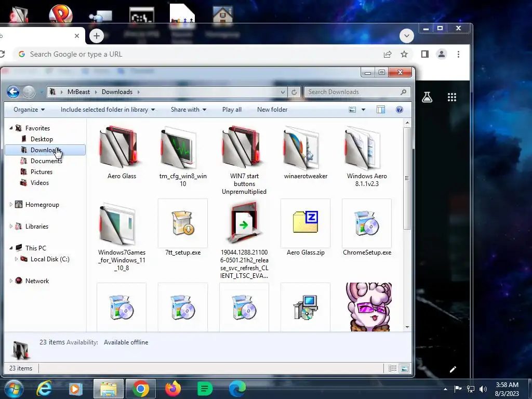Show hidden tray icons arrow

445,389
